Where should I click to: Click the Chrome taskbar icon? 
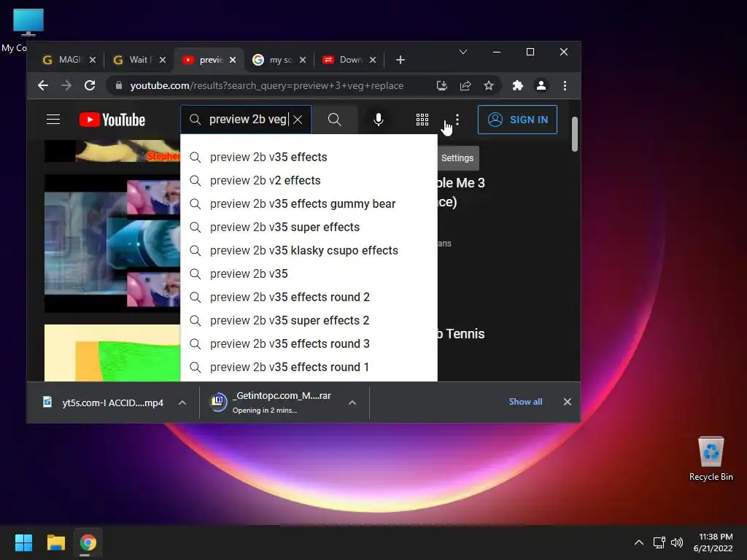tap(88, 542)
